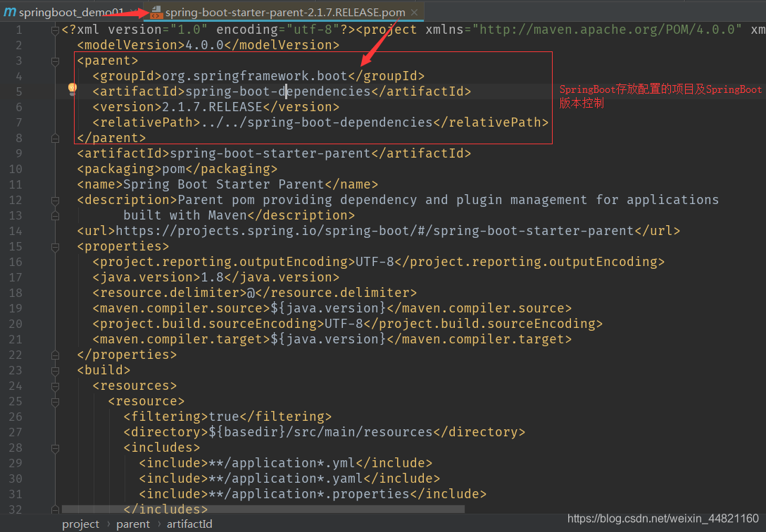
Task: Click the 'artifactId' breadcrumb at the bottom
Action: click(189, 524)
